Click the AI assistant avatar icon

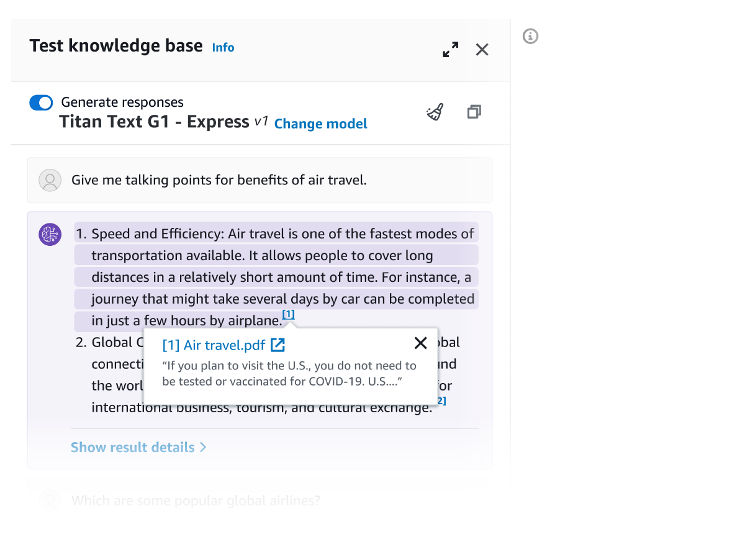[x=50, y=234]
